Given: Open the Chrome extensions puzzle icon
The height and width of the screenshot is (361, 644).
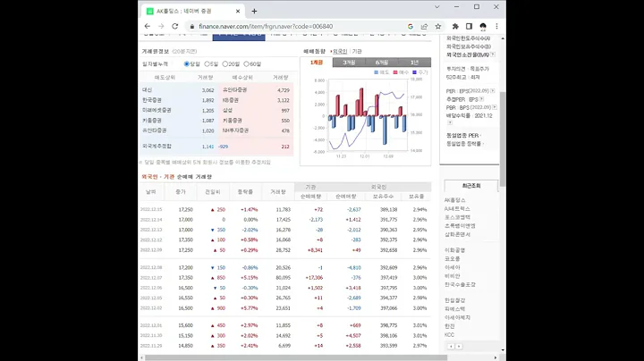Looking at the screenshot, I should coord(455,26).
